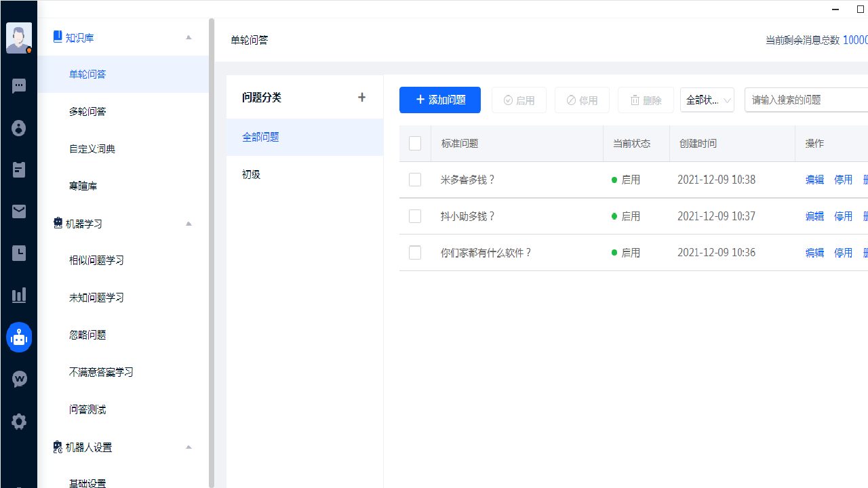868x488 pixels.
Task: Collapse the 知识库 section
Action: click(x=188, y=37)
